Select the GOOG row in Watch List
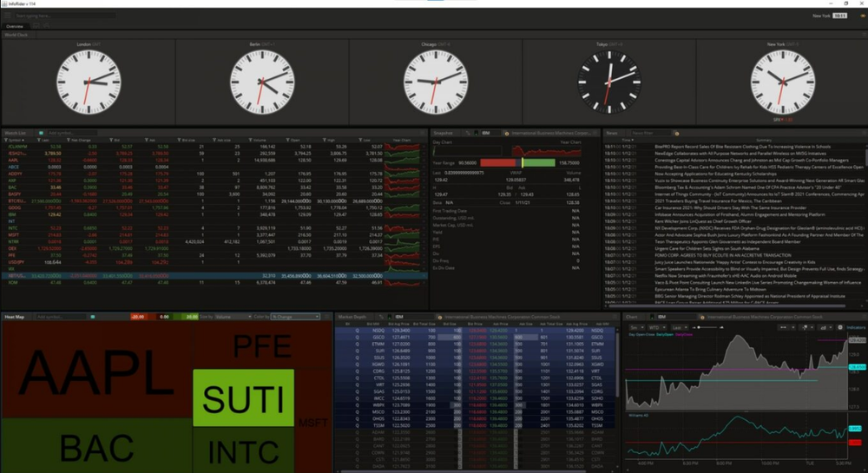The image size is (868, 473). coord(214,207)
